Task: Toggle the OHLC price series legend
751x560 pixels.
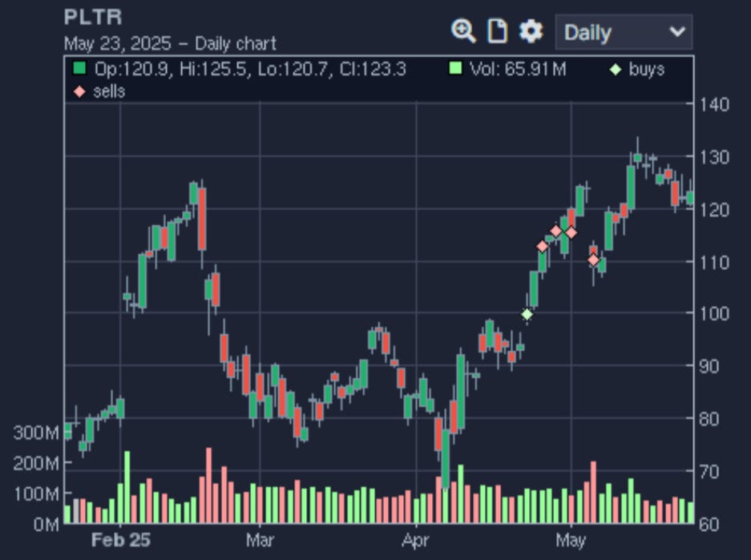Action: click(240, 69)
